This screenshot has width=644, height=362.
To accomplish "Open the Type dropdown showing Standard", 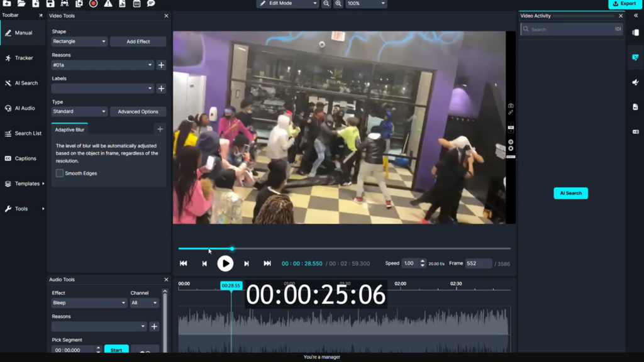I will (79, 112).
